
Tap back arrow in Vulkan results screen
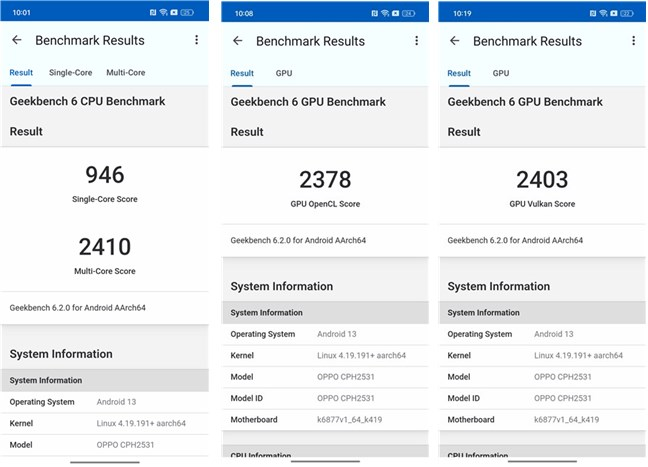[x=455, y=41]
